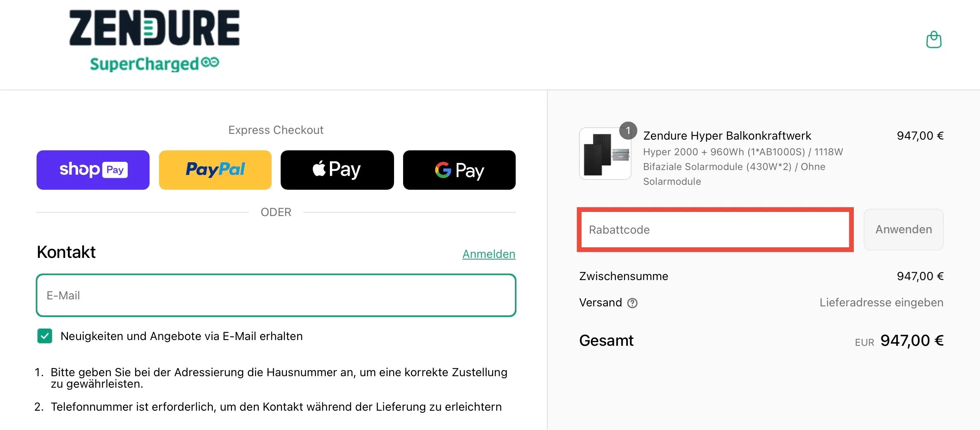
Task: Open the shopping bag cart icon
Action: [x=934, y=40]
